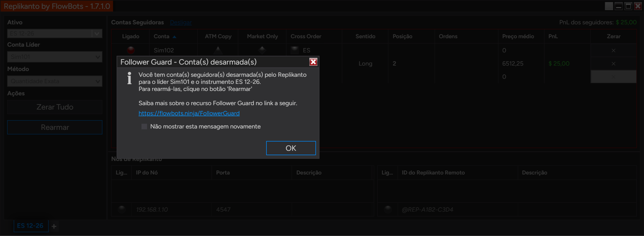Toggle the Ligado indicator for node 192.168.1.10
This screenshot has height=236, width=644.
[x=122, y=209]
